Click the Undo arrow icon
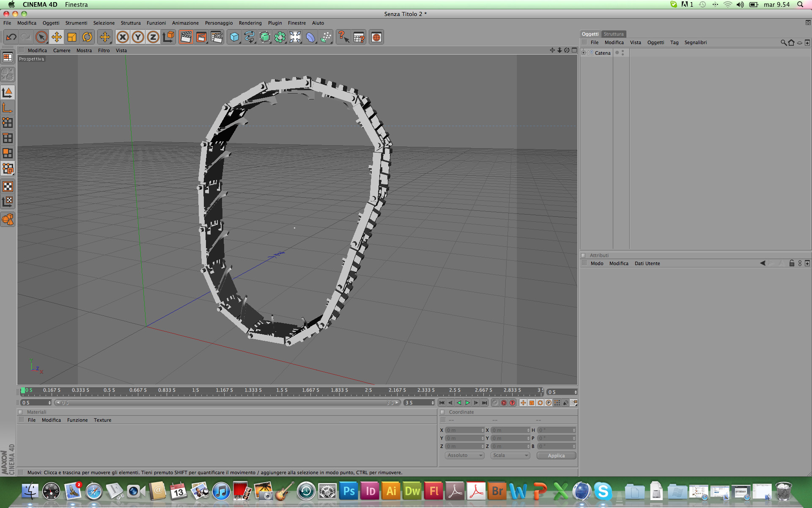 (11, 37)
